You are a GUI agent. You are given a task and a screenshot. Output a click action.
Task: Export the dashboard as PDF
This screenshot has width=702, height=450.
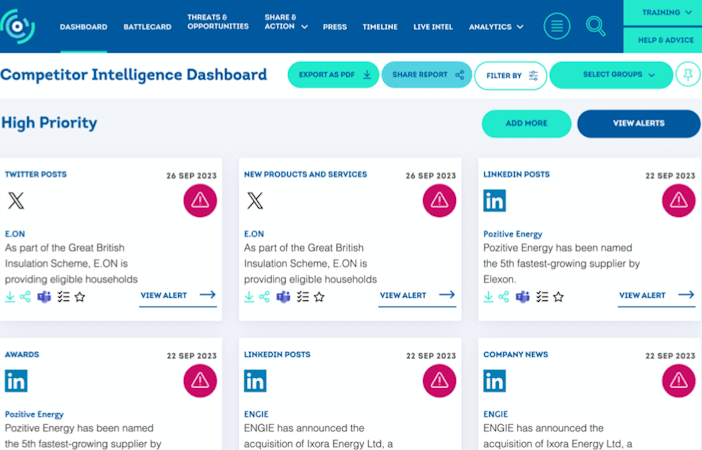click(x=333, y=75)
